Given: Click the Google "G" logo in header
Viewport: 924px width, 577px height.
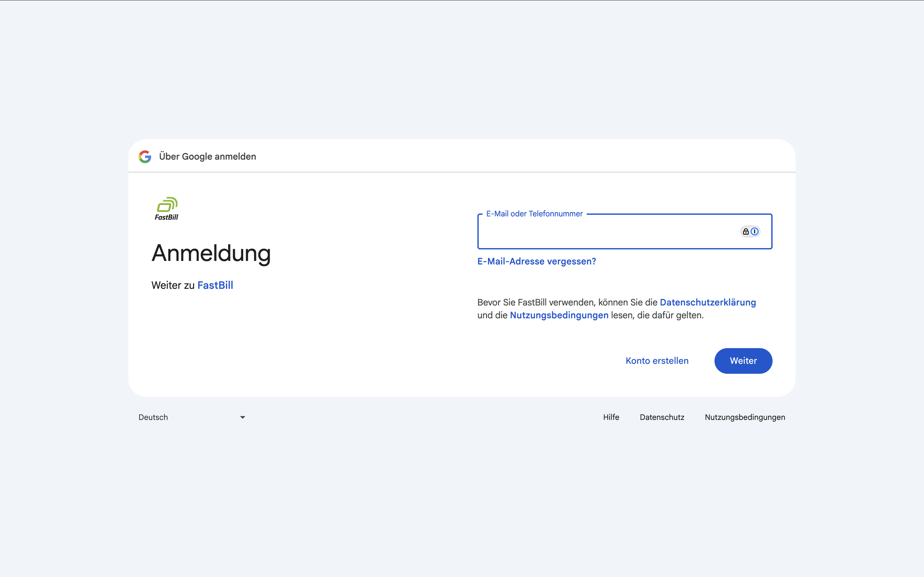Looking at the screenshot, I should 145,156.
